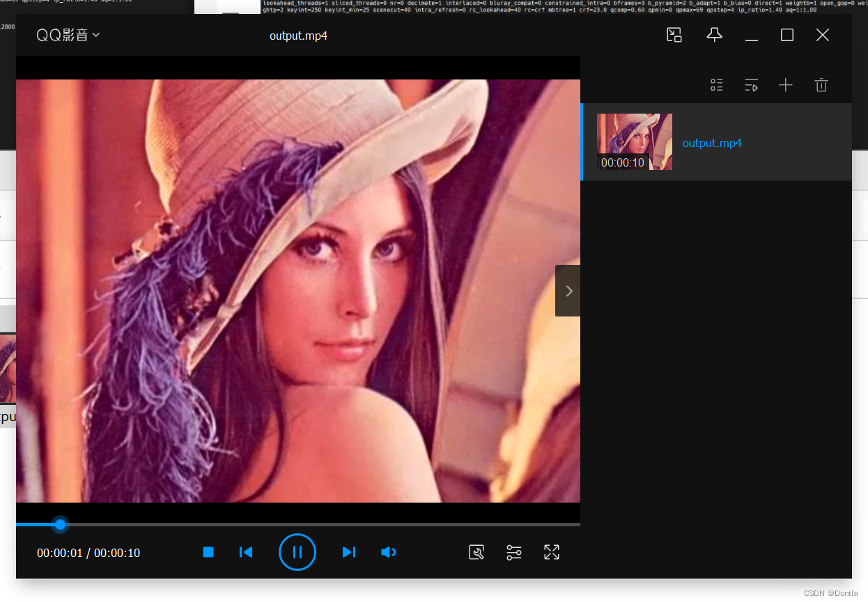Click the 00:00:01 / 00:00:10 time display
Screen dimensions: 868x603
pyautogui.click(x=88, y=553)
